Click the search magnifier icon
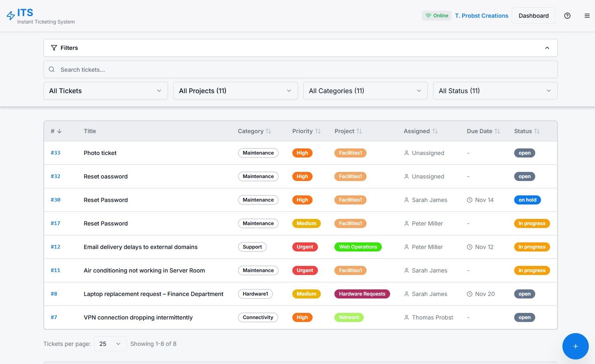The height and width of the screenshot is (364, 595). (x=52, y=69)
